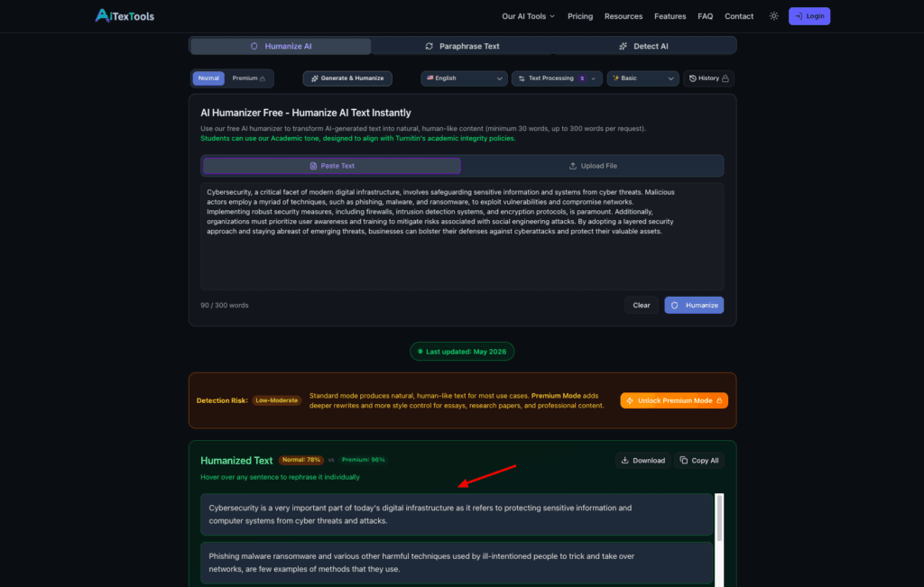Click the document icon beside Paste Text
This screenshot has width=924, height=587.
(x=313, y=166)
